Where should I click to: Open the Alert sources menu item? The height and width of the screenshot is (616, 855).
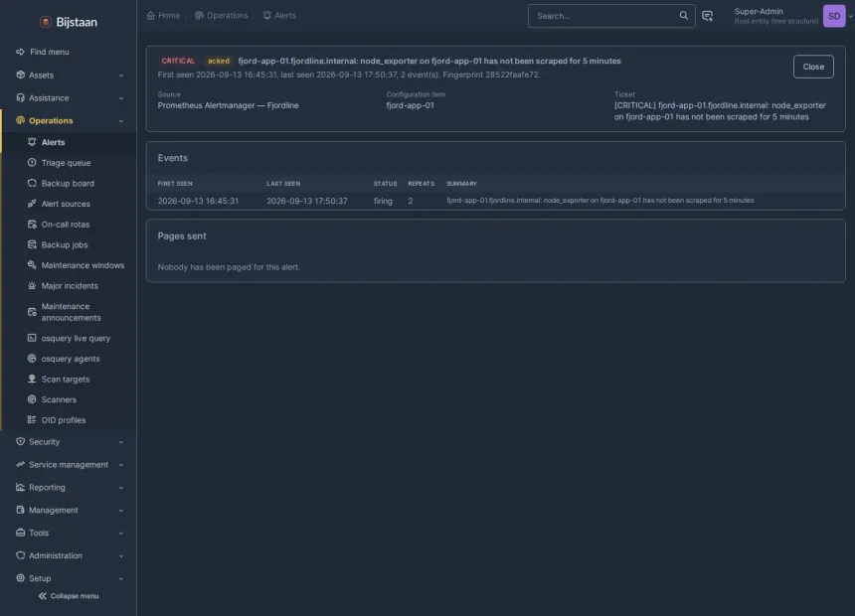(69, 204)
